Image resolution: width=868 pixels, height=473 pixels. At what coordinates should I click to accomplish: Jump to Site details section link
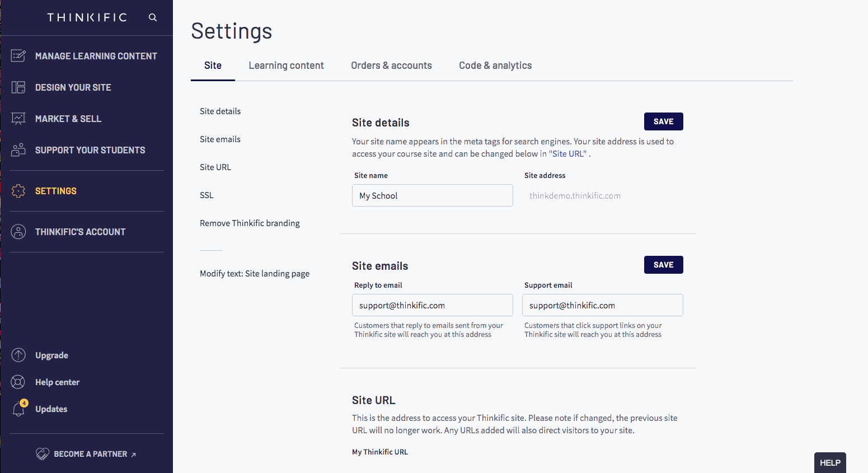tap(220, 111)
